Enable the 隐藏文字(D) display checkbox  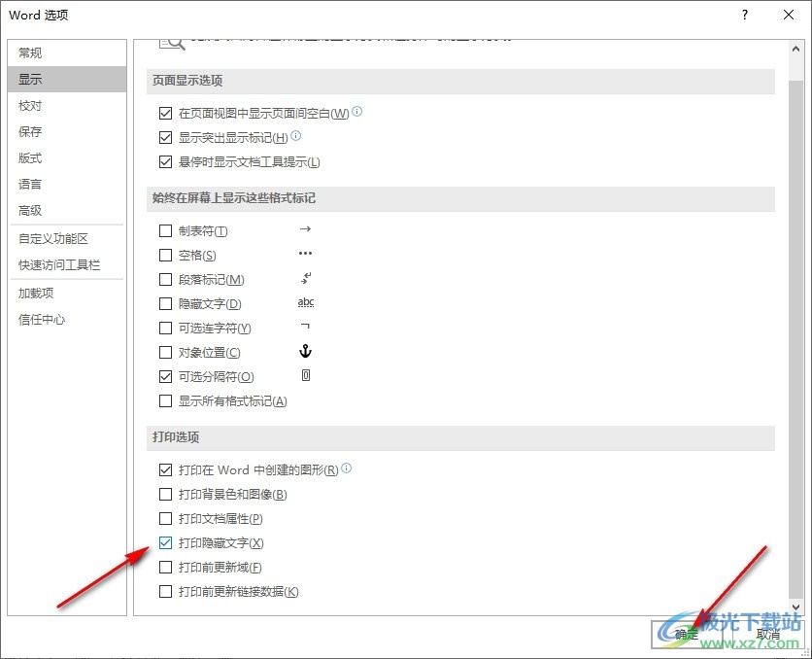tap(165, 303)
